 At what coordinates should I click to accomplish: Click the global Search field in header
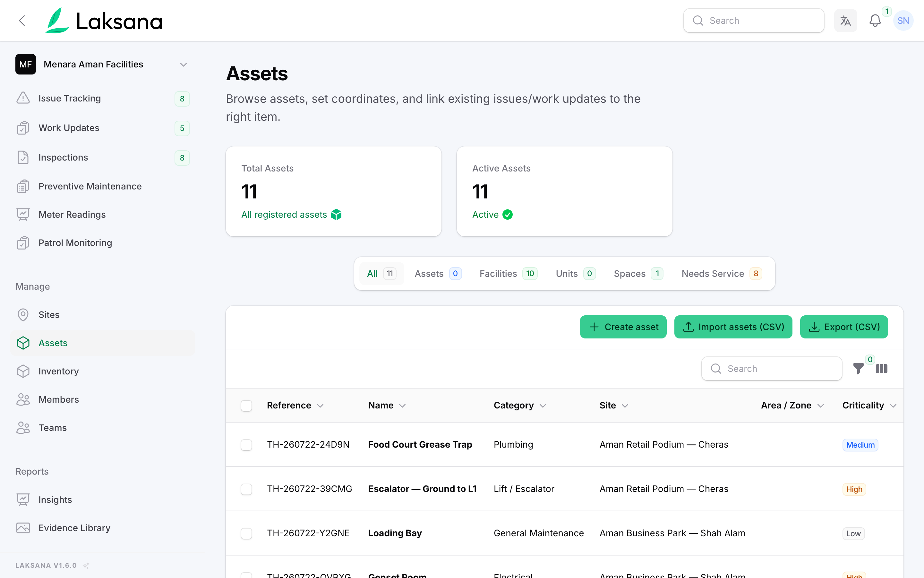(x=754, y=21)
